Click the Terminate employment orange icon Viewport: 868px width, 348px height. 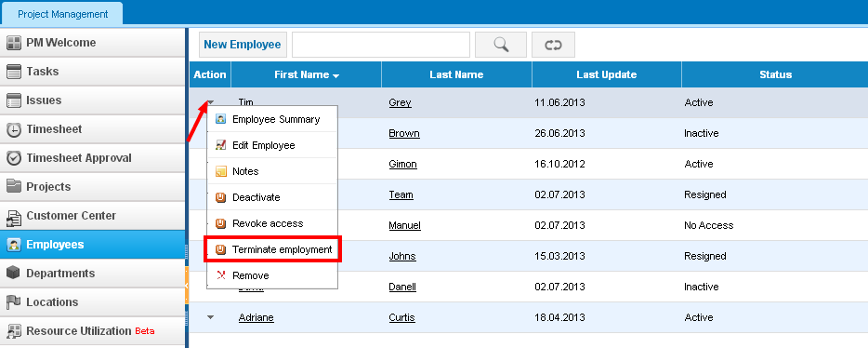point(221,249)
